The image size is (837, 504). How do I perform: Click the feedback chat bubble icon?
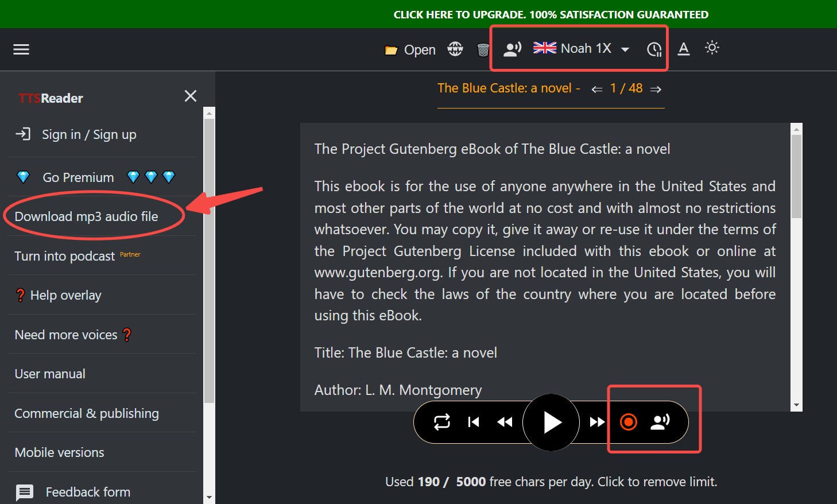[x=25, y=493]
